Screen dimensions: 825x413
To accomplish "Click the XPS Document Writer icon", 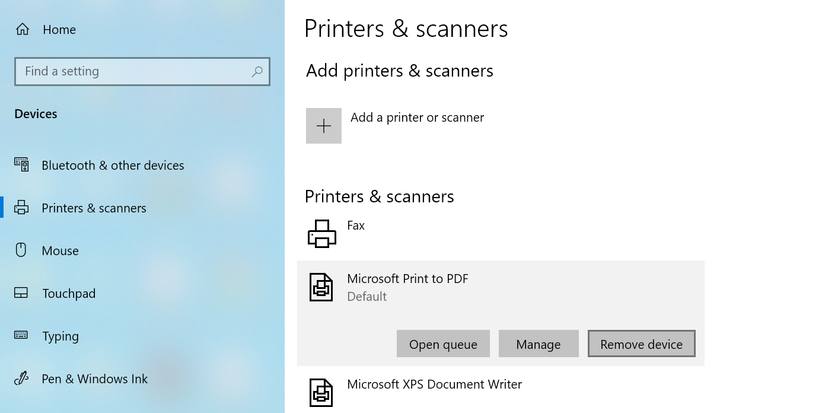I will (x=321, y=392).
